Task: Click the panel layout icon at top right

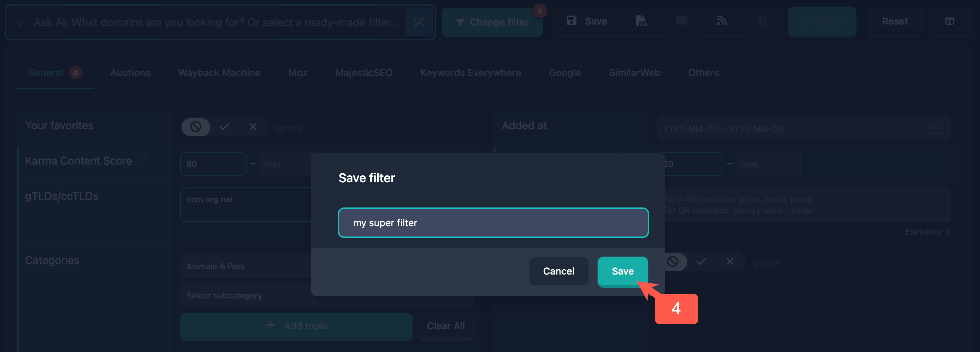Action: click(949, 22)
